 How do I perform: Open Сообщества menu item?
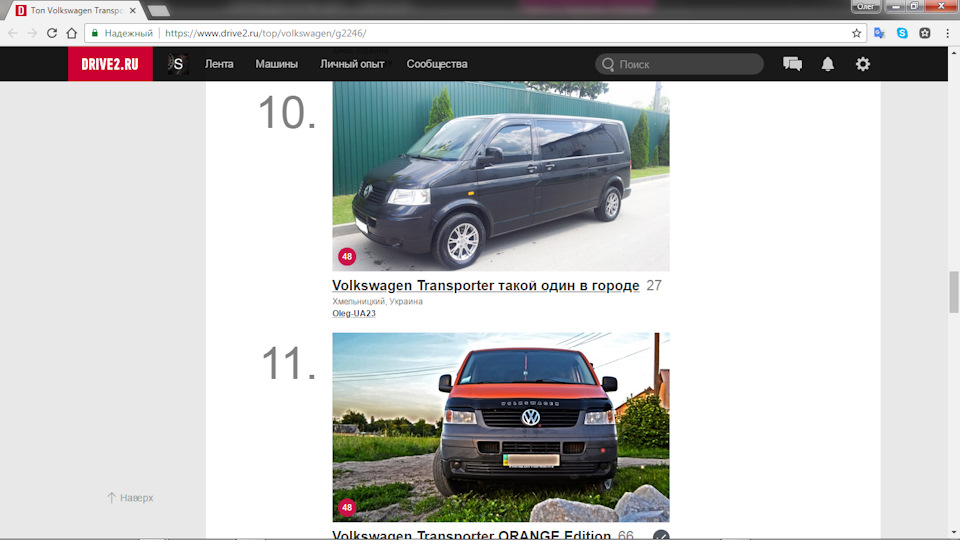pyautogui.click(x=437, y=64)
